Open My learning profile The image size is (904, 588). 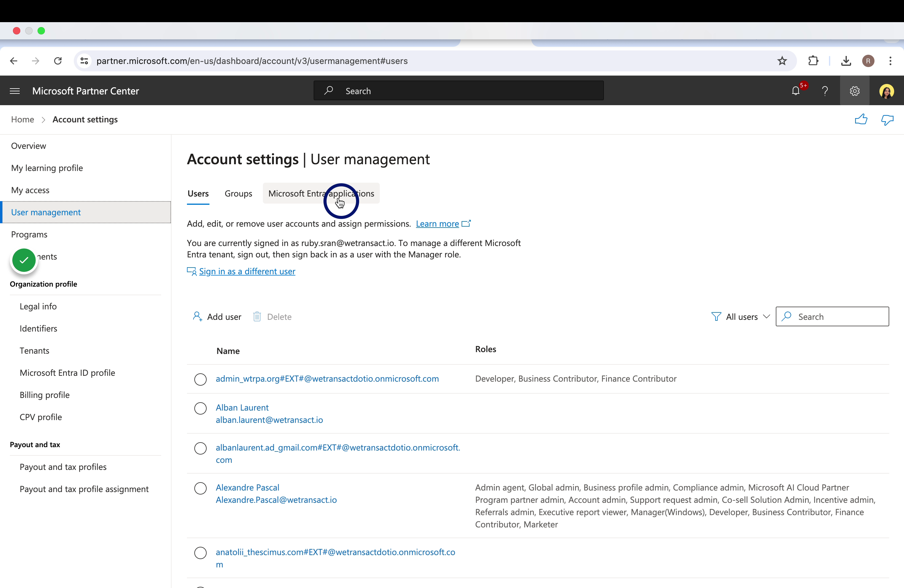pyautogui.click(x=47, y=168)
